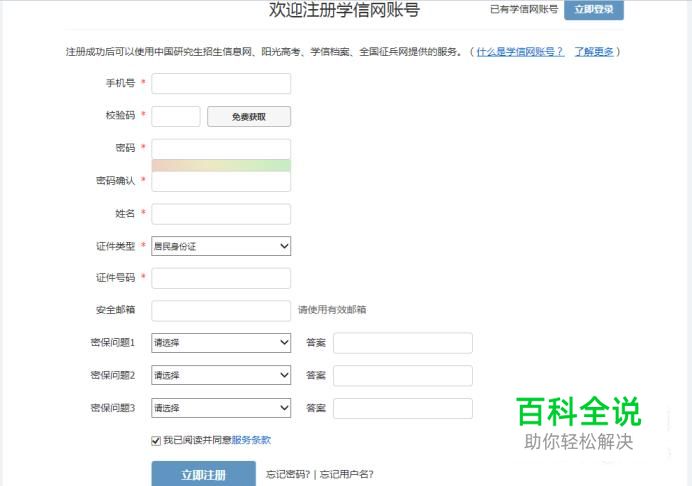Click the 立即注册 register button
Image resolution: width=692 pixels, height=486 pixels.
tap(203, 475)
